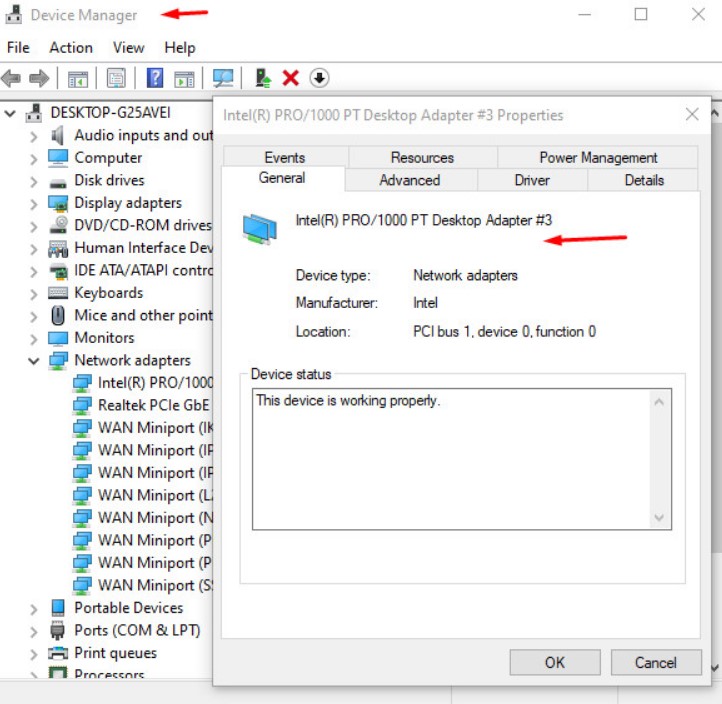The height and width of the screenshot is (704, 722).
Task: Click the "Intel" manufacturer value
Action: tap(425, 303)
